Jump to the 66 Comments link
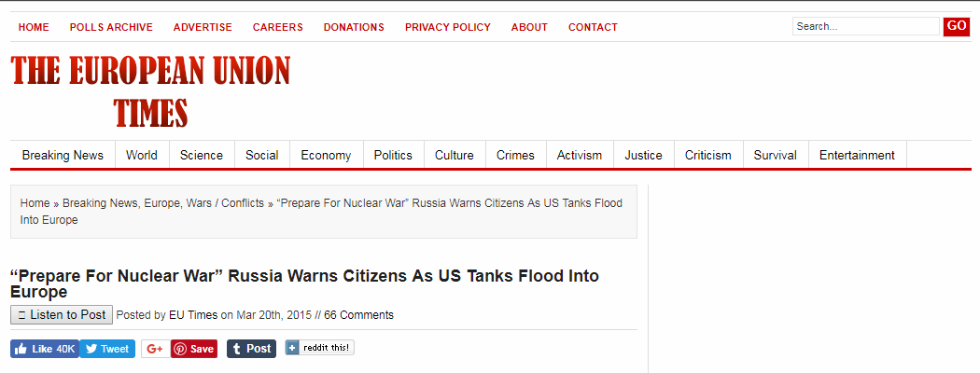This screenshot has height=373, width=980. (358, 315)
